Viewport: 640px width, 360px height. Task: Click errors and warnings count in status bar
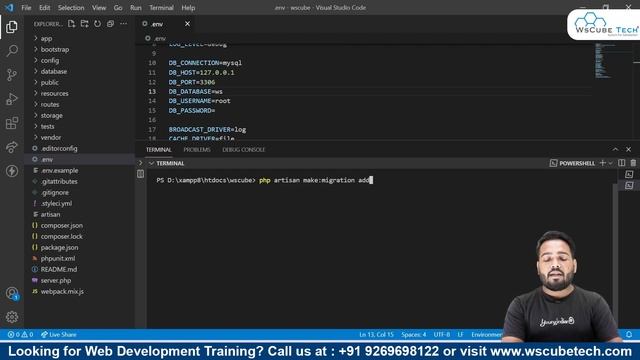20,334
